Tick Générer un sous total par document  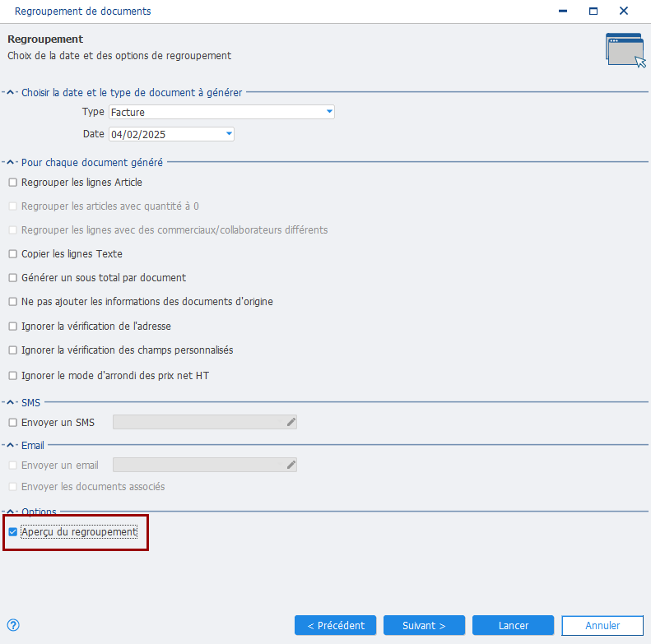13,278
